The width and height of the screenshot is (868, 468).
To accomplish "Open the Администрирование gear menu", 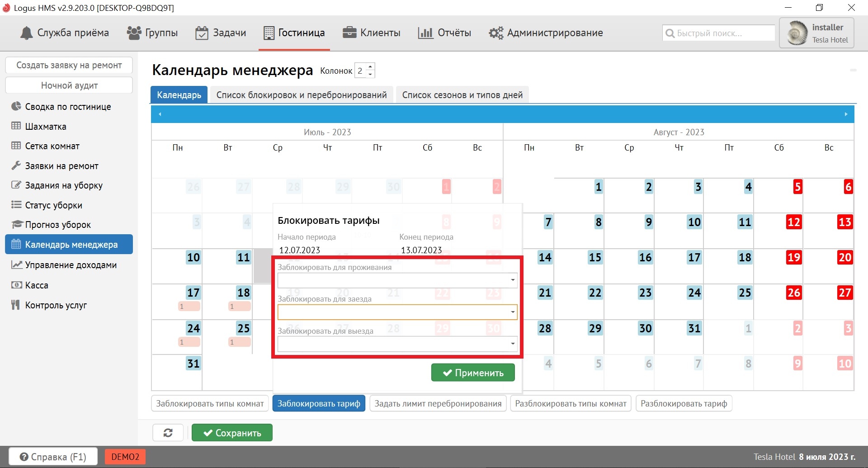I will tap(546, 33).
